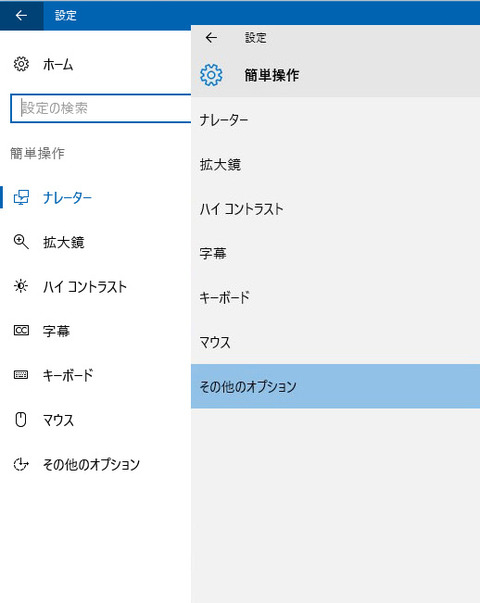Click the 設定 title in the blue bar
This screenshot has height=603, width=480.
click(66, 15)
